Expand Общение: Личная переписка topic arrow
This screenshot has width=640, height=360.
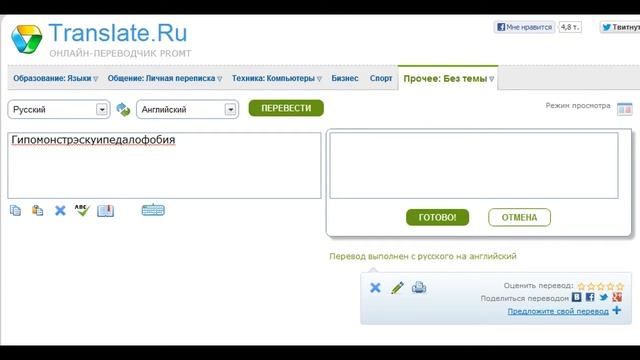click(220, 79)
